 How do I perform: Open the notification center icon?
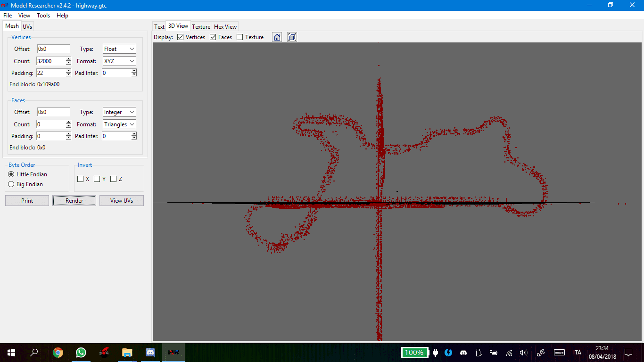[x=628, y=352]
